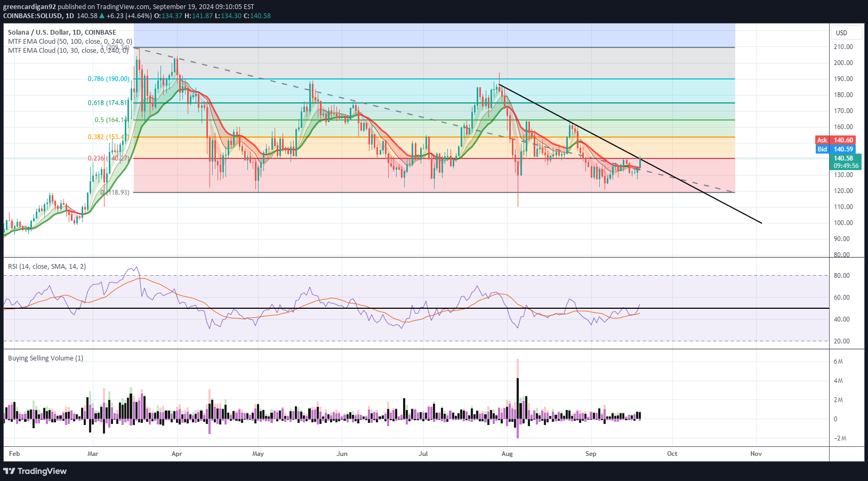Click the Bid 140.59 price label

click(836, 149)
